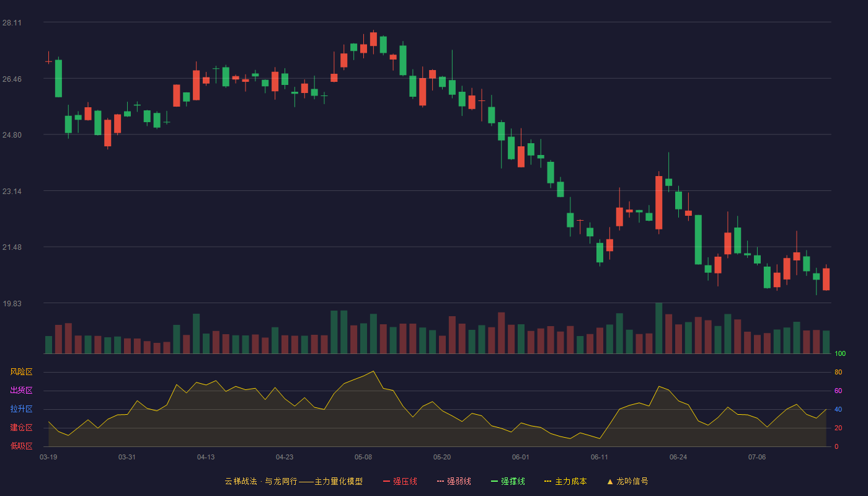The width and height of the screenshot is (868, 496).
Task: Click the 05-08 date axis label
Action: 363,457
